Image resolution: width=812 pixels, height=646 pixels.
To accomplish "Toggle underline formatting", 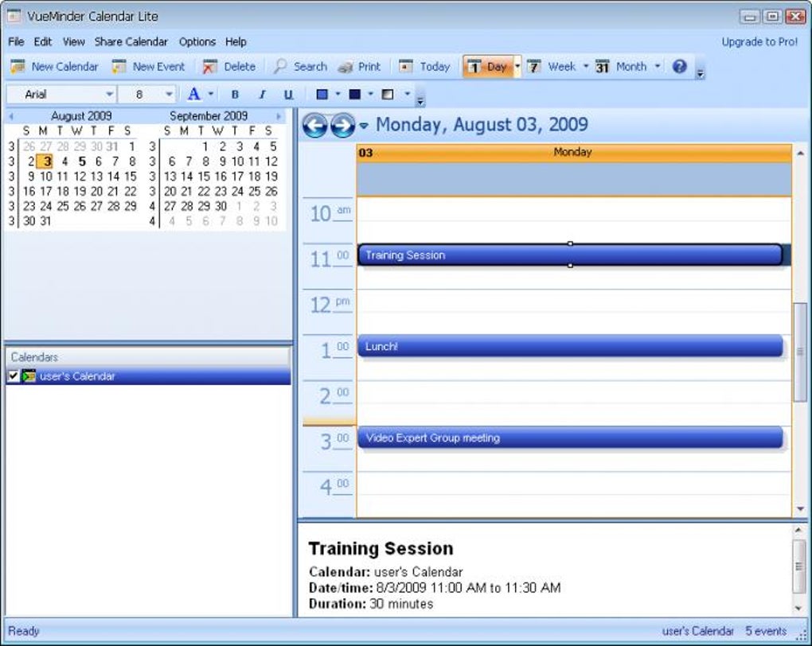I will 288,94.
